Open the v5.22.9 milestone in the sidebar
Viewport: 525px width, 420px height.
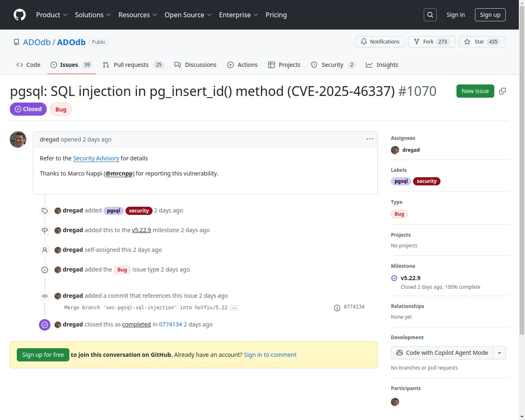click(x=411, y=278)
